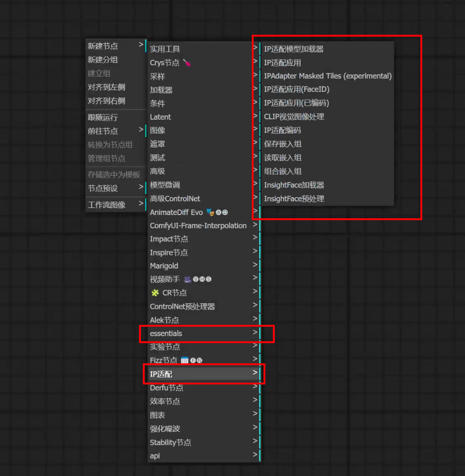Image resolution: width=465 pixels, height=476 pixels.
Task: Open the Stability节点 category
Action: (x=204, y=442)
